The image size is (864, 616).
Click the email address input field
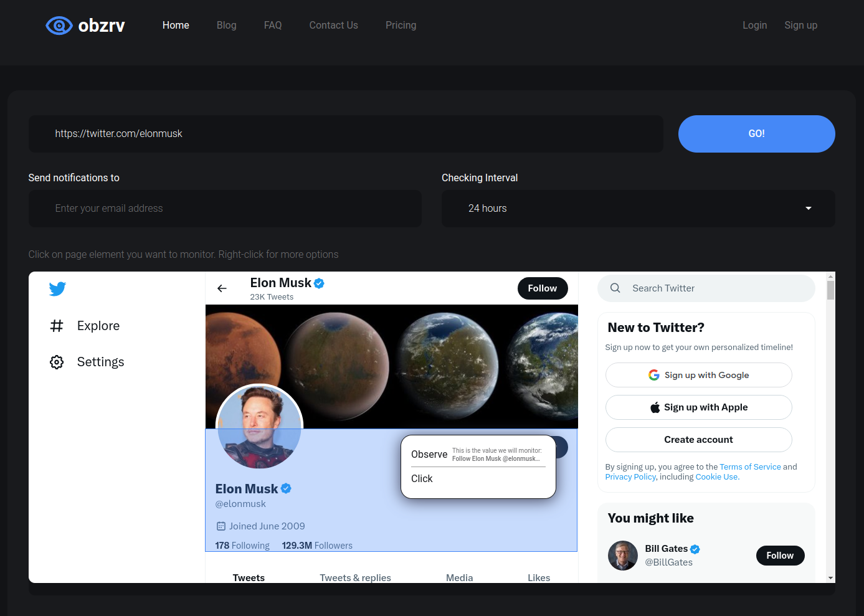pos(225,209)
